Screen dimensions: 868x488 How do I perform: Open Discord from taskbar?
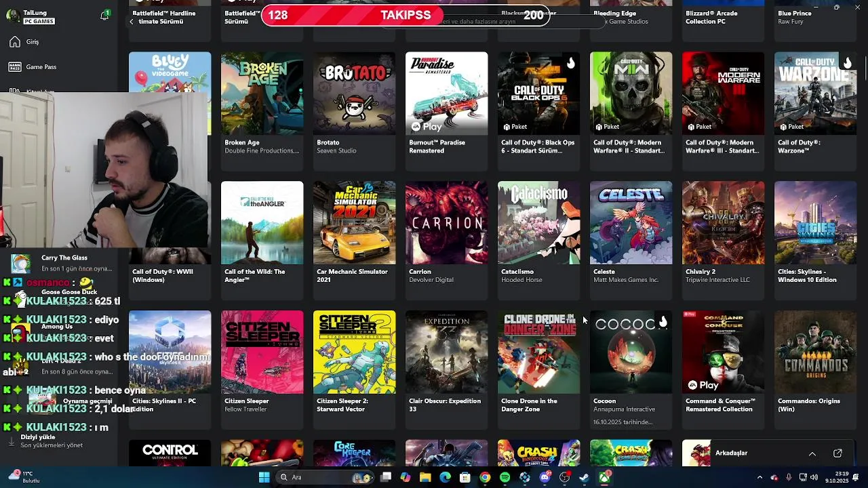pos(545,477)
